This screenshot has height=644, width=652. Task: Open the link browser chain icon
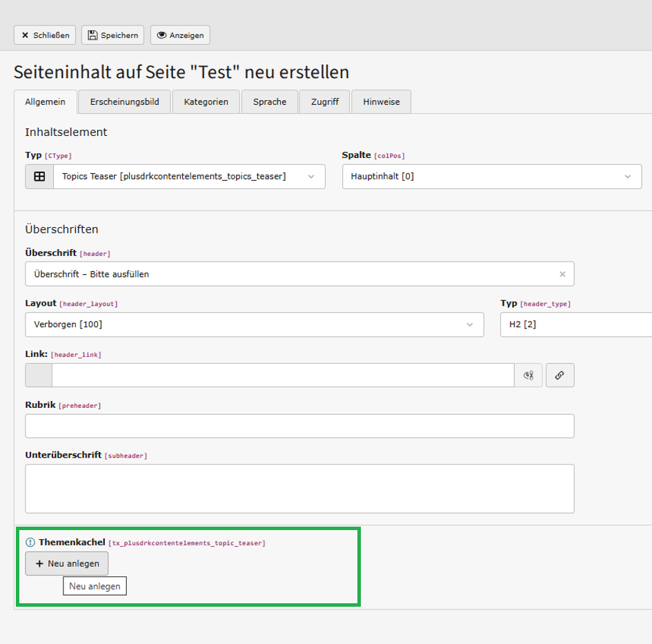coord(560,375)
